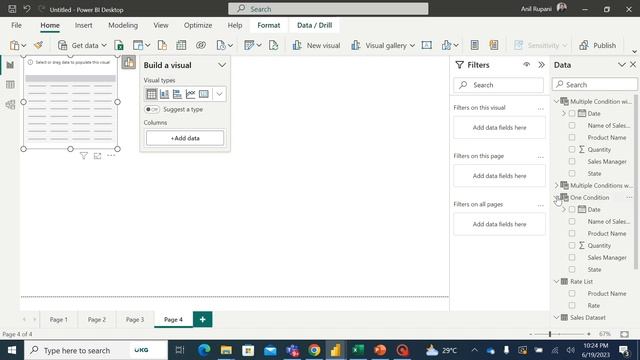This screenshot has height=360, width=640.
Task: Click the Paste clipboard icon
Action: pos(15,45)
